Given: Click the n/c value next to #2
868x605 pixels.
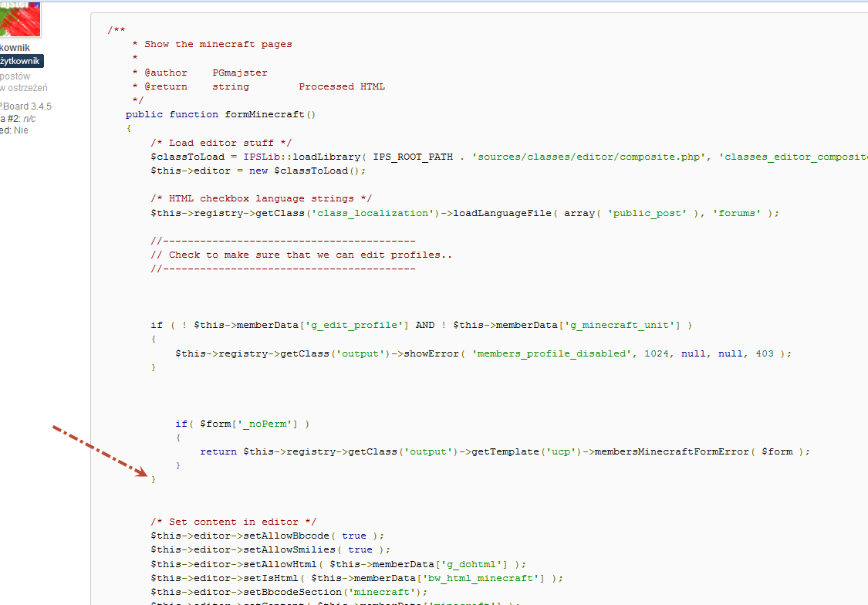Looking at the screenshot, I should point(29,118).
